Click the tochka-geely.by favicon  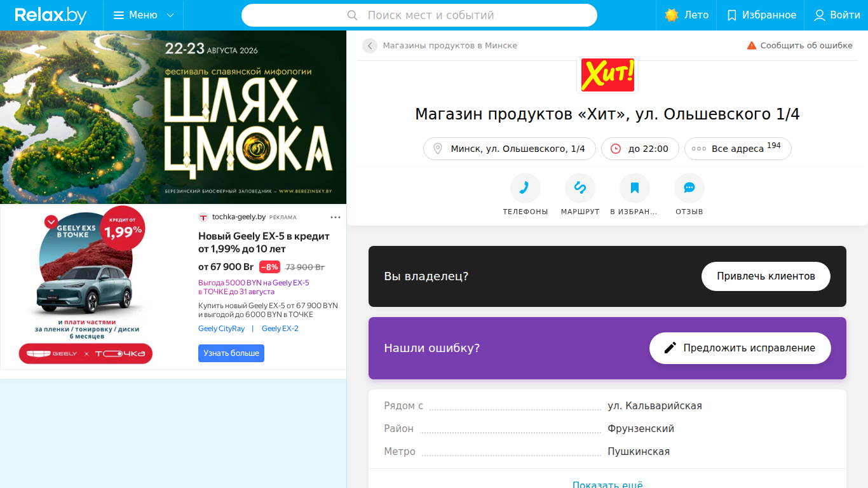tap(203, 217)
